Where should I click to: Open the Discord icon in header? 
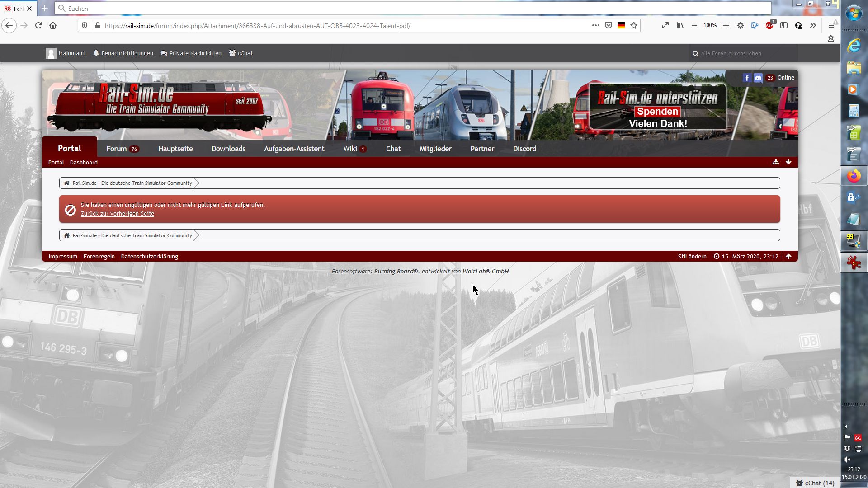click(x=758, y=78)
